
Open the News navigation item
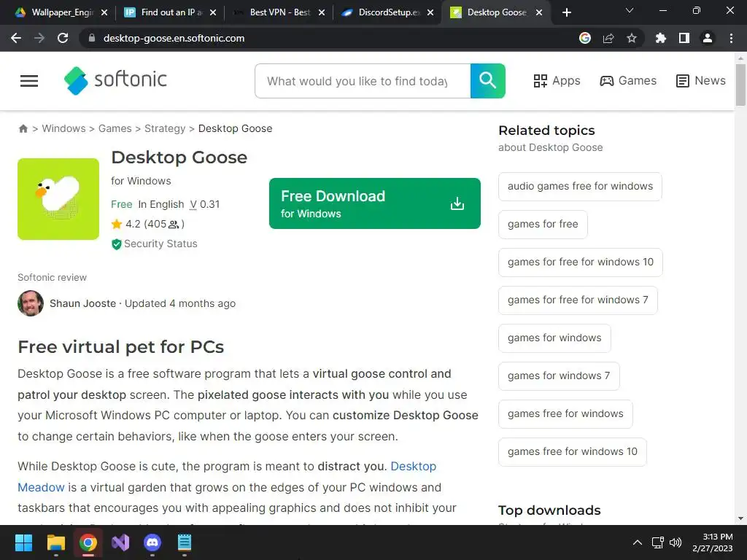click(x=701, y=81)
